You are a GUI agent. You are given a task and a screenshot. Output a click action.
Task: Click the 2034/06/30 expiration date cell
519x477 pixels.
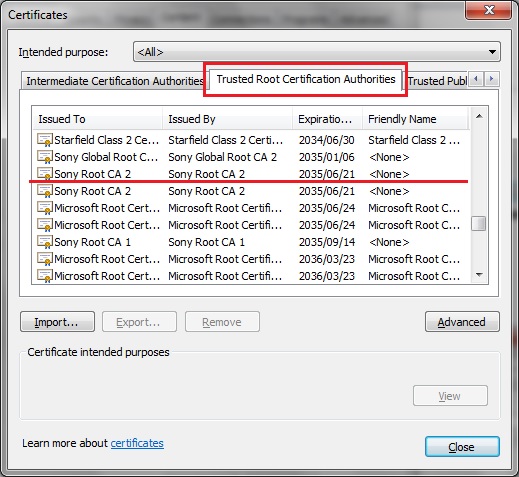[326, 140]
